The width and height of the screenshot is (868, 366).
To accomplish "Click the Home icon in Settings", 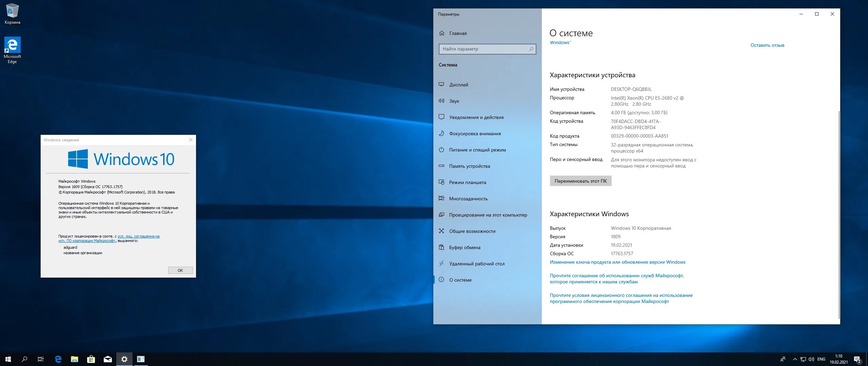I will click(442, 33).
